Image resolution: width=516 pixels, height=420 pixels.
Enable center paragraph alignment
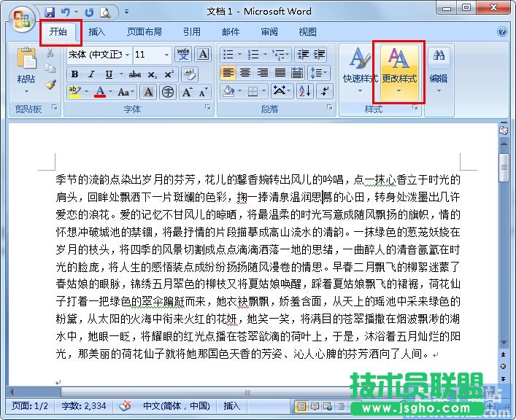click(245, 73)
